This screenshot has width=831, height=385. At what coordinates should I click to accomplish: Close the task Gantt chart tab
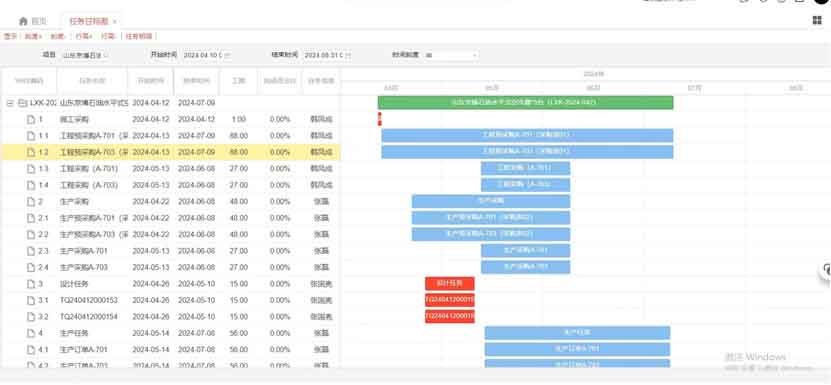[x=114, y=22]
